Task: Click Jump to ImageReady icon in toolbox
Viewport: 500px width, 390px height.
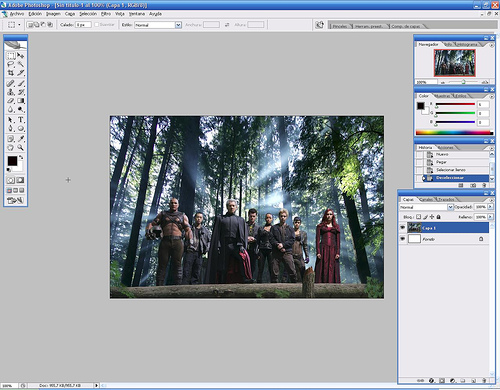Action: click(15, 200)
